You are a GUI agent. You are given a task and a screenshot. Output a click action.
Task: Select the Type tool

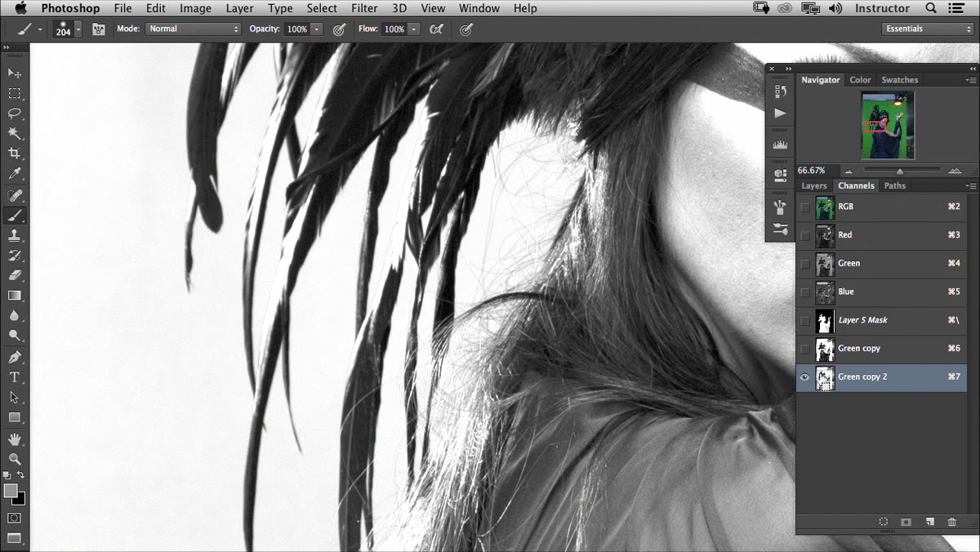[15, 377]
